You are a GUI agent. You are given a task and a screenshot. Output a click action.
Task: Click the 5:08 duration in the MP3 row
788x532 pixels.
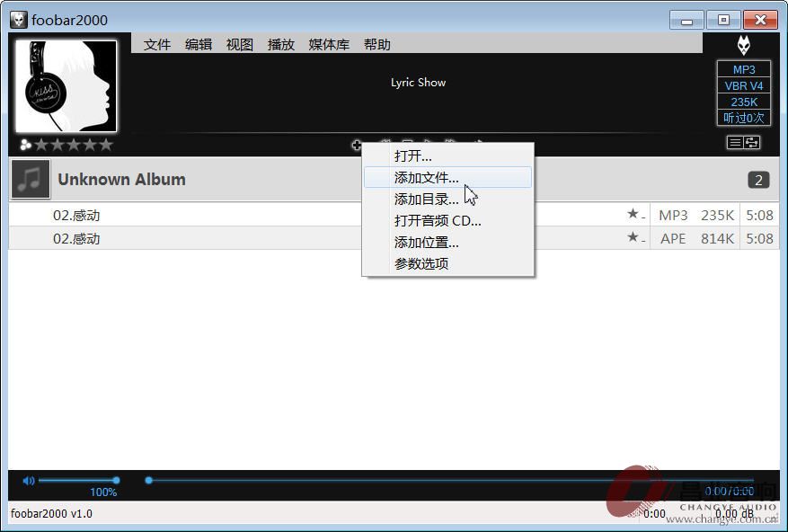point(759,215)
